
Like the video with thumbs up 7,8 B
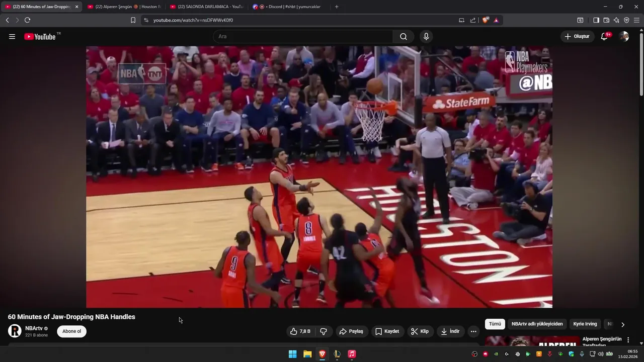point(300,331)
